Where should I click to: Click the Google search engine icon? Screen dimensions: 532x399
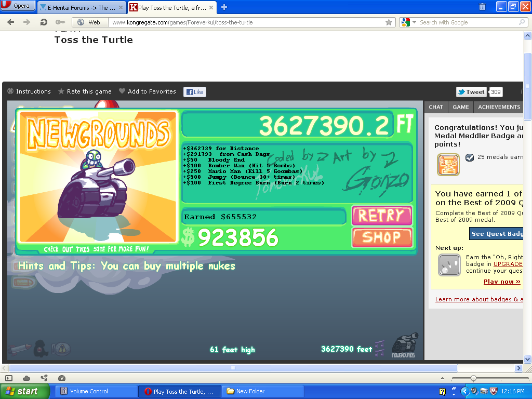405,22
